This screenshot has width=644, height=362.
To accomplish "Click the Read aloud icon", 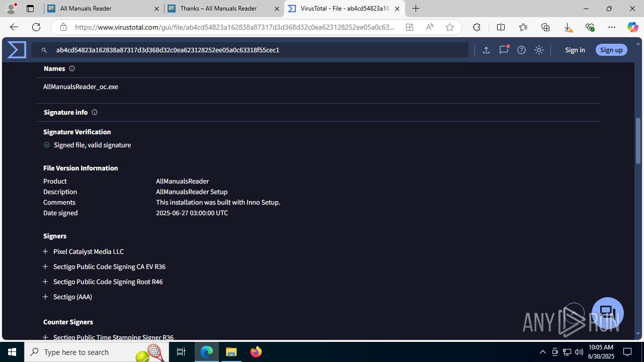I will (x=430, y=27).
